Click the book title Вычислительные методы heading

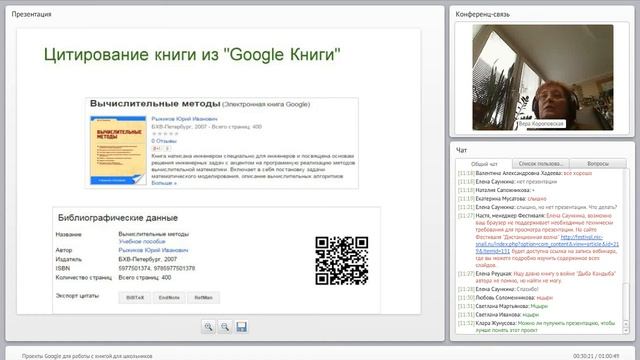click(x=155, y=104)
